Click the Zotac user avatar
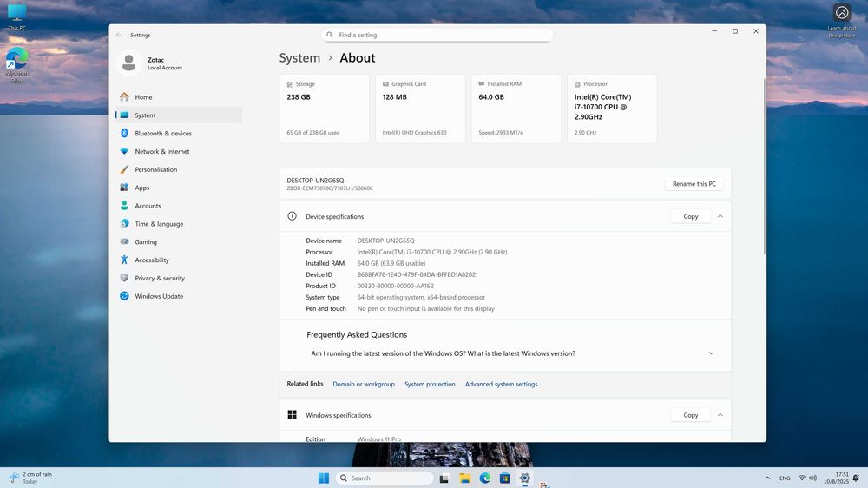This screenshot has height=488, width=868. coord(129,63)
